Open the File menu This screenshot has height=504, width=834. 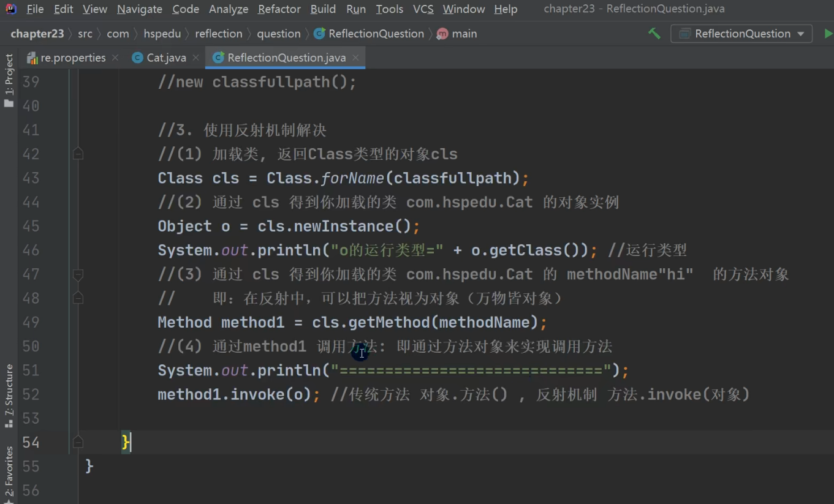tap(35, 9)
